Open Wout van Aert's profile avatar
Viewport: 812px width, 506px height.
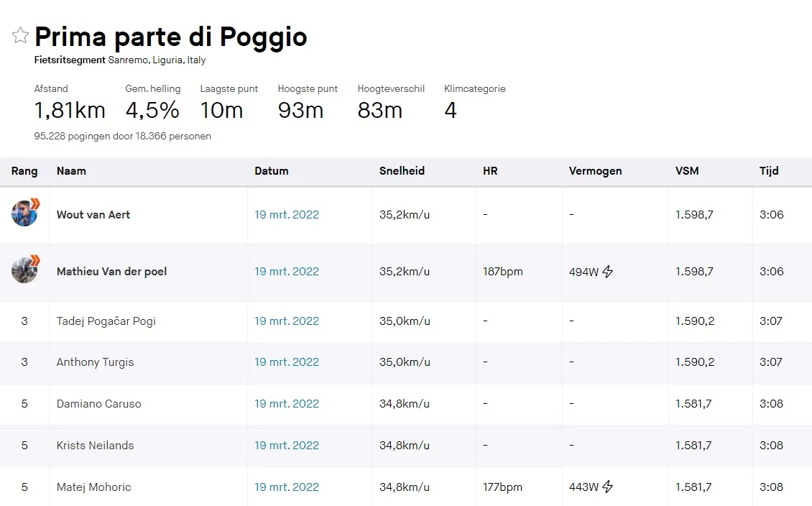[24, 213]
